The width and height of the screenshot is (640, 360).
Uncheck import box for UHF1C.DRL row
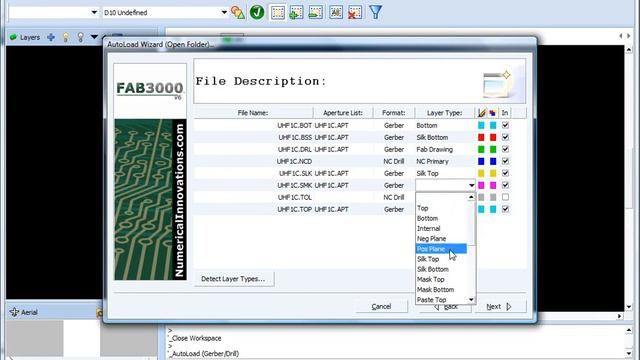(505, 149)
